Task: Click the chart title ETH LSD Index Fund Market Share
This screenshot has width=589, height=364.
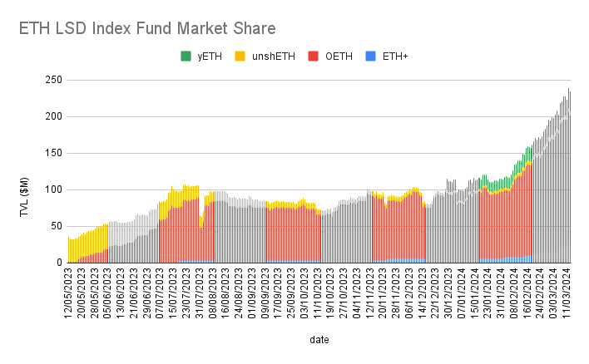Action: click(146, 29)
